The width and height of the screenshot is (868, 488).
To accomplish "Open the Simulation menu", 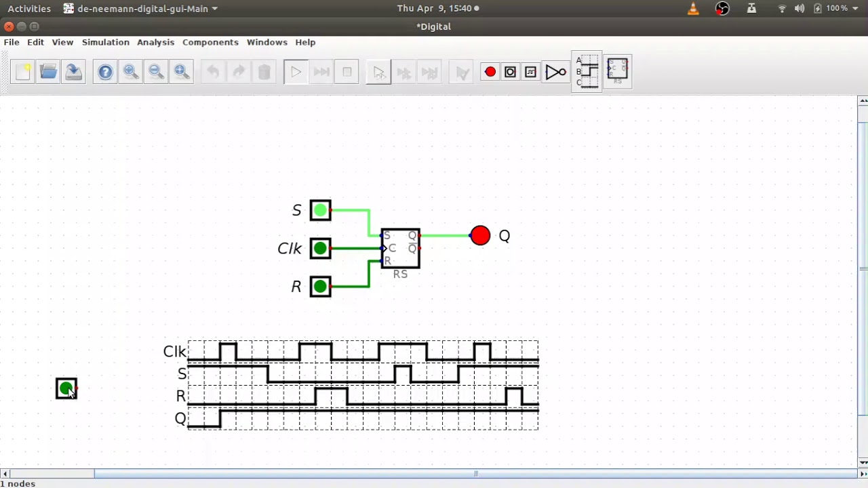I will pyautogui.click(x=105, y=42).
